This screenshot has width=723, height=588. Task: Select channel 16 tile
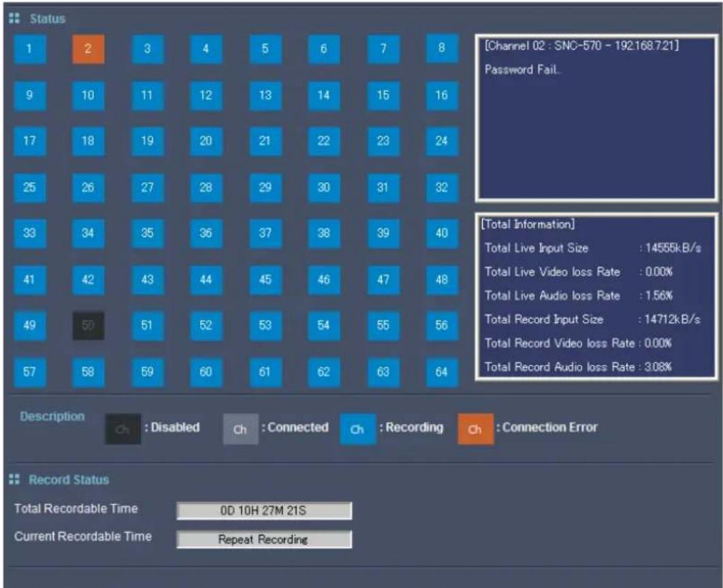[x=442, y=95]
